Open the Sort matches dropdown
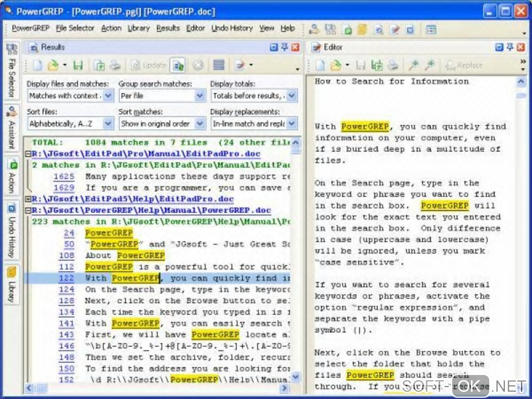This screenshot has height=399, width=532. pyautogui.click(x=200, y=124)
